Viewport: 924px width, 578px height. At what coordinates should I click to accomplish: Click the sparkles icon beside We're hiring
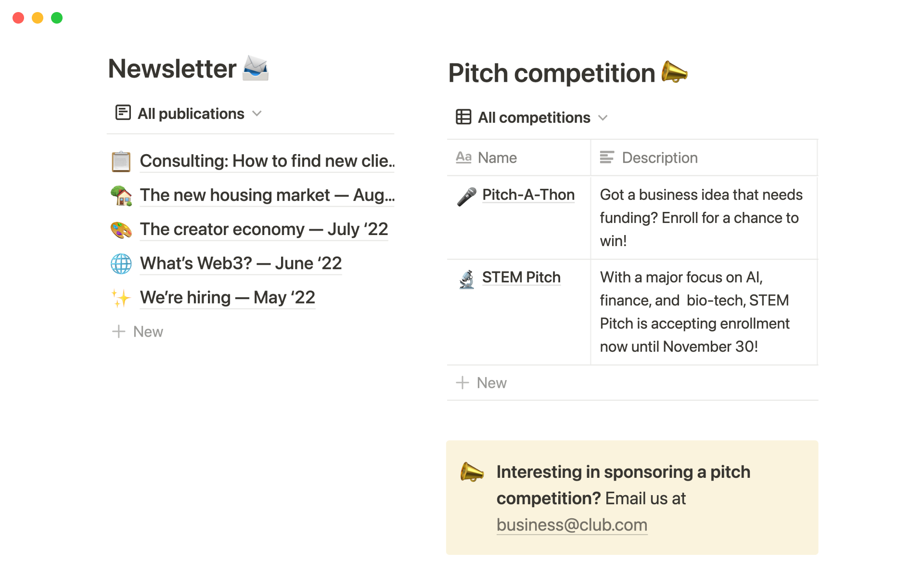coord(121,298)
